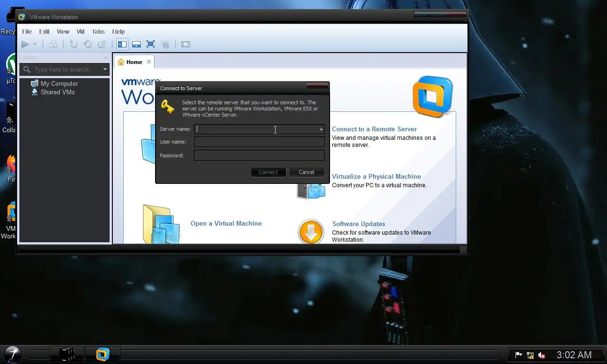607x364 pixels.
Task: Click the uTorrent desktop icon
Action: coord(10,69)
